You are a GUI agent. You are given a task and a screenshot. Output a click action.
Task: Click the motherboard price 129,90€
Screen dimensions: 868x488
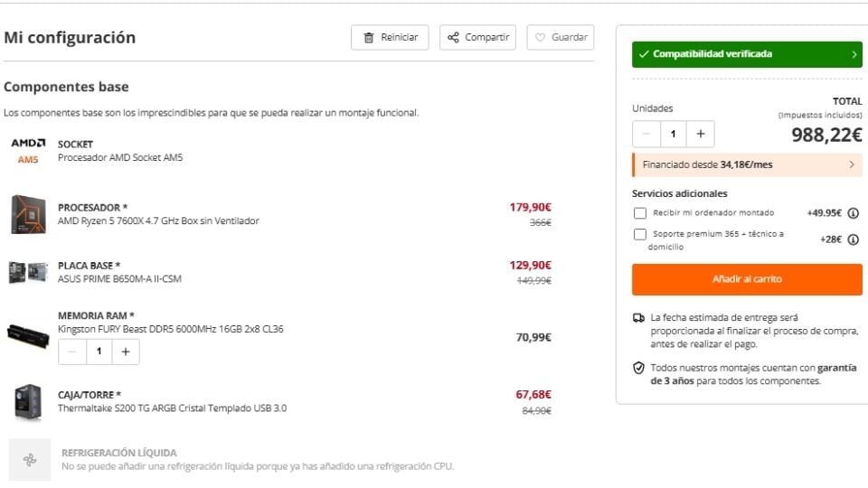point(531,266)
